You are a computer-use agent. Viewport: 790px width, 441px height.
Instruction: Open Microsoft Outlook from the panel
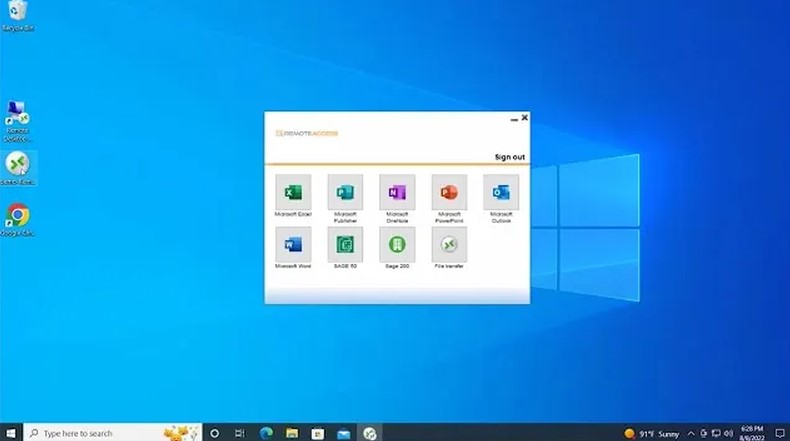[501, 192]
